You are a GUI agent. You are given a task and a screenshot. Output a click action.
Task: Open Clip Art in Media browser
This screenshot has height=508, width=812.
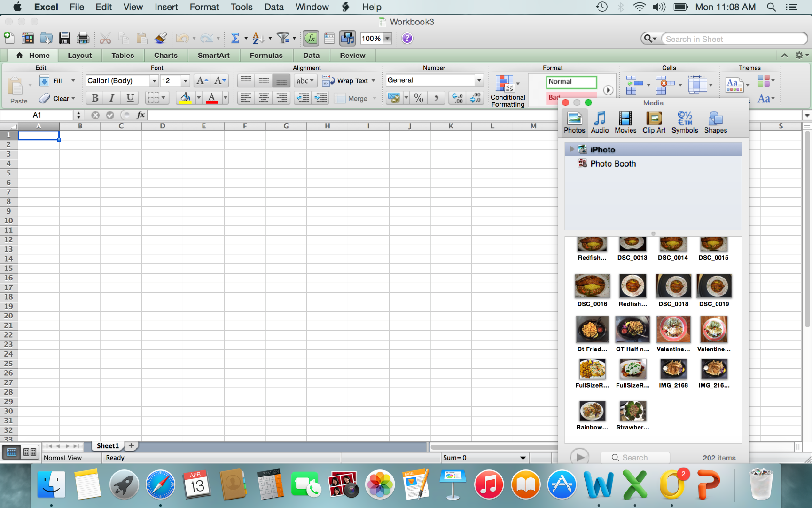tap(654, 122)
